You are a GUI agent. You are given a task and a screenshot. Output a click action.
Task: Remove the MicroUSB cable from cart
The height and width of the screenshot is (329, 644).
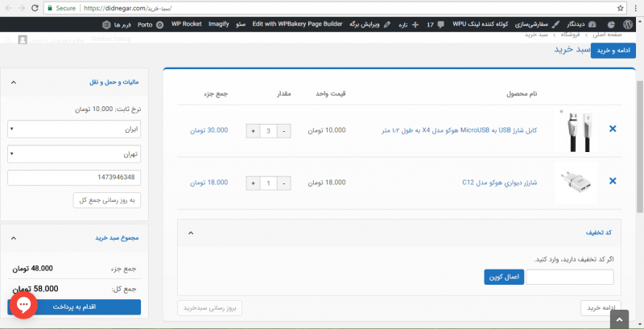613,129
